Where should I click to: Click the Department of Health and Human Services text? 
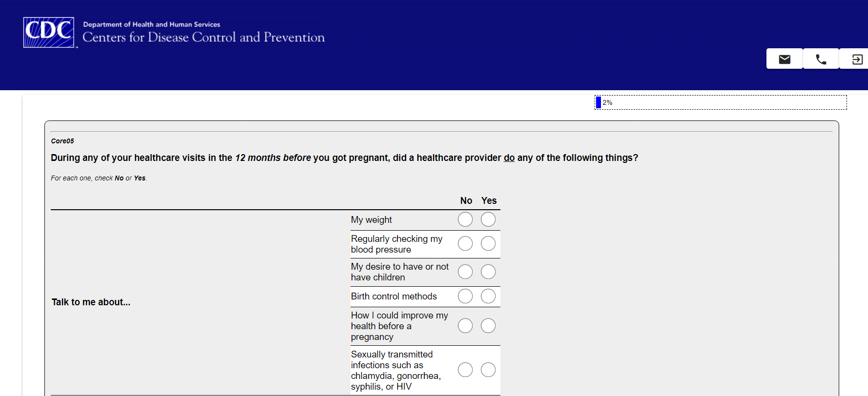(x=151, y=24)
